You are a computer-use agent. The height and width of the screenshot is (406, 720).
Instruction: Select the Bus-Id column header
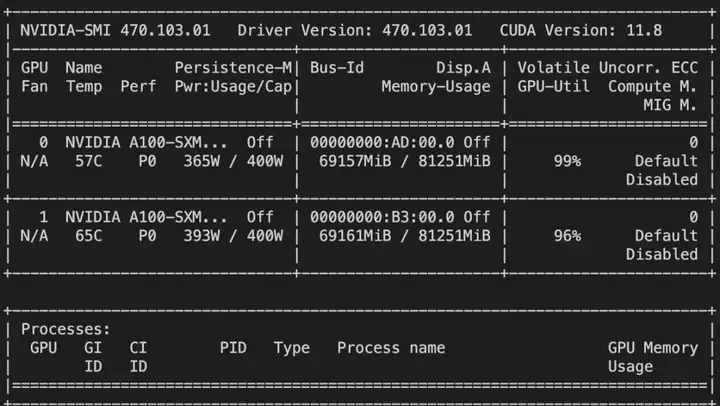click(337, 68)
